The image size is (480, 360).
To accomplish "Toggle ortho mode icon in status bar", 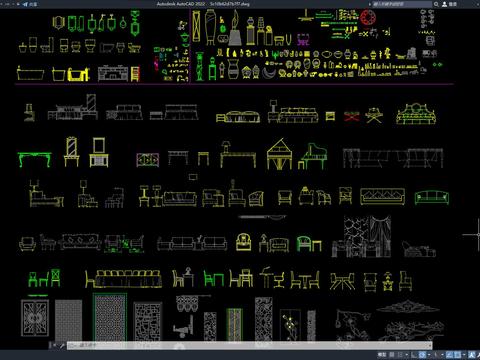I will click(413, 355).
